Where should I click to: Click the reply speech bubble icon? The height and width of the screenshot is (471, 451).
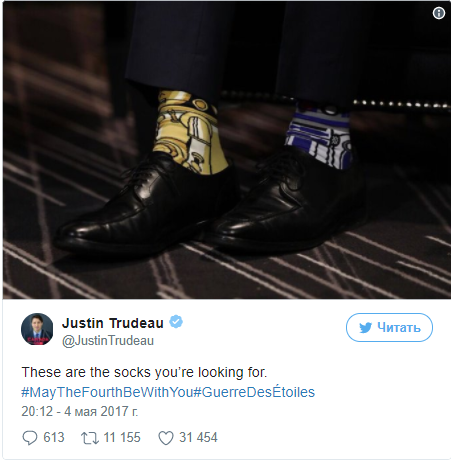30,438
